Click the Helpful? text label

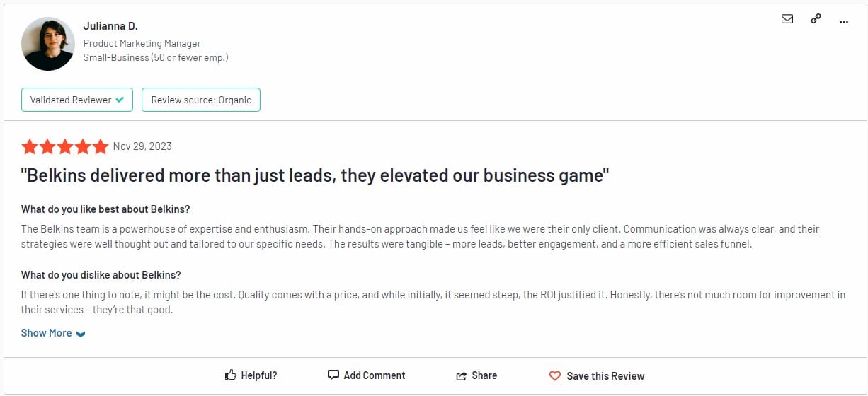coord(259,375)
